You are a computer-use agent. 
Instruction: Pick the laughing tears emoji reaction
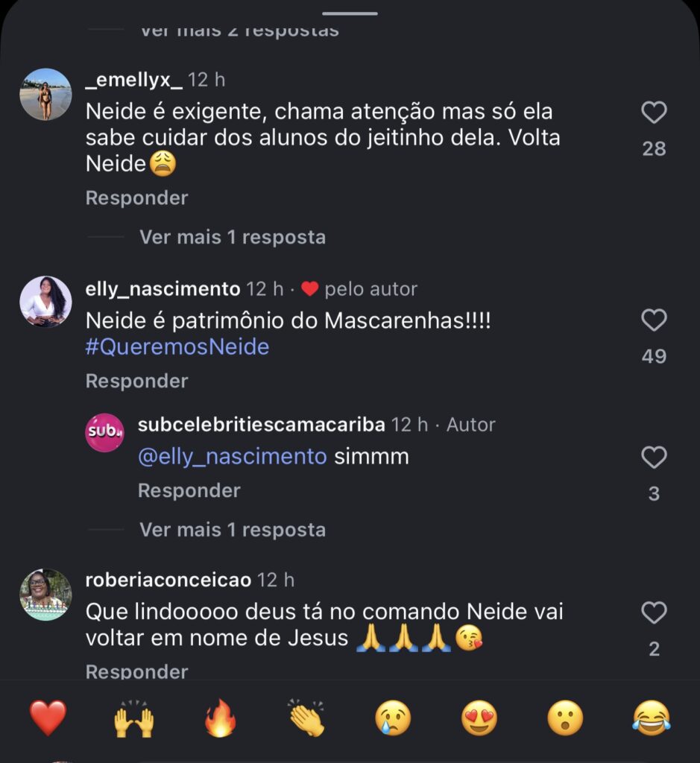[651, 719]
